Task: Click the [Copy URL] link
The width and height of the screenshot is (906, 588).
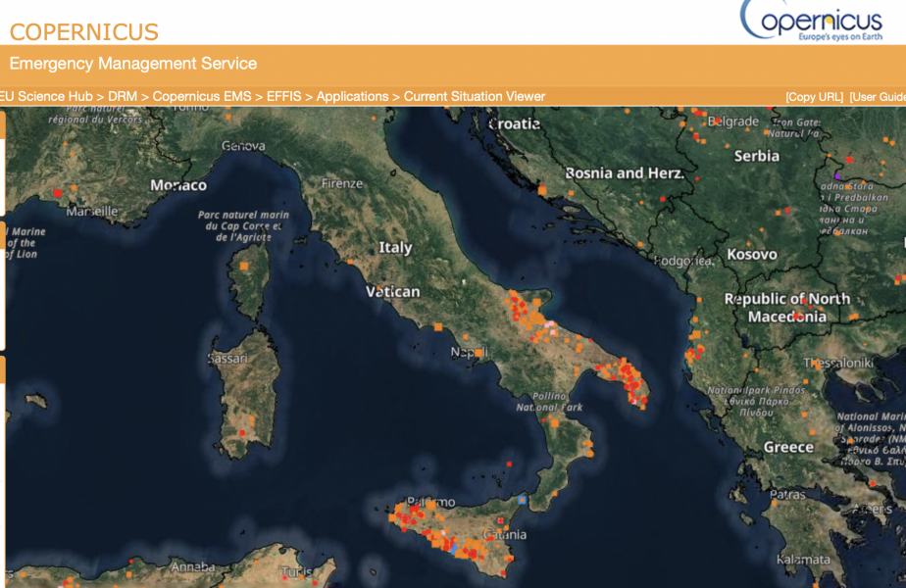Action: (814, 97)
